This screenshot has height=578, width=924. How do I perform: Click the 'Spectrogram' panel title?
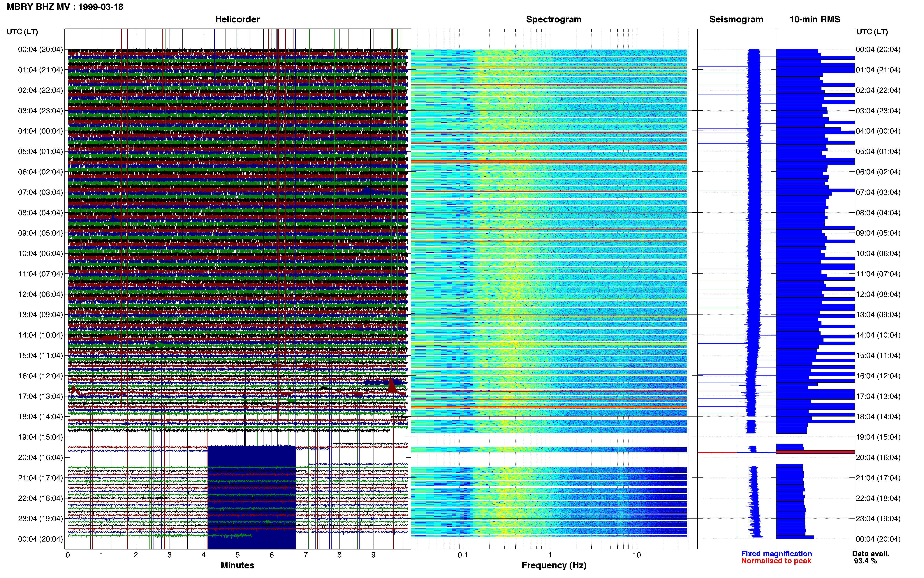tap(554, 19)
